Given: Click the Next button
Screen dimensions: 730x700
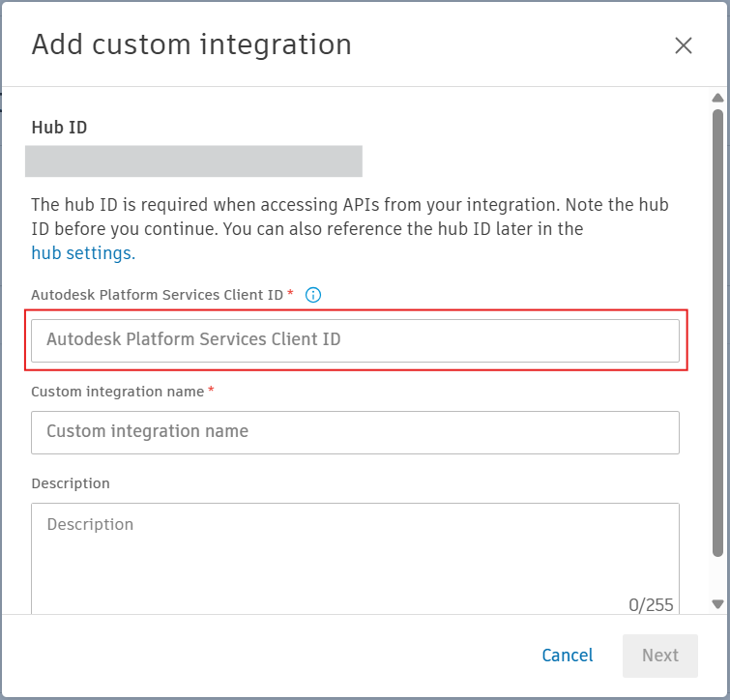Looking at the screenshot, I should [x=660, y=656].
